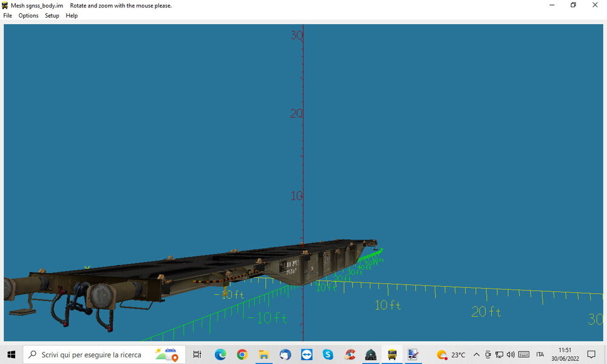The height and width of the screenshot is (364, 607).
Task: Open the weather widget showing 23°C
Action: click(450, 354)
